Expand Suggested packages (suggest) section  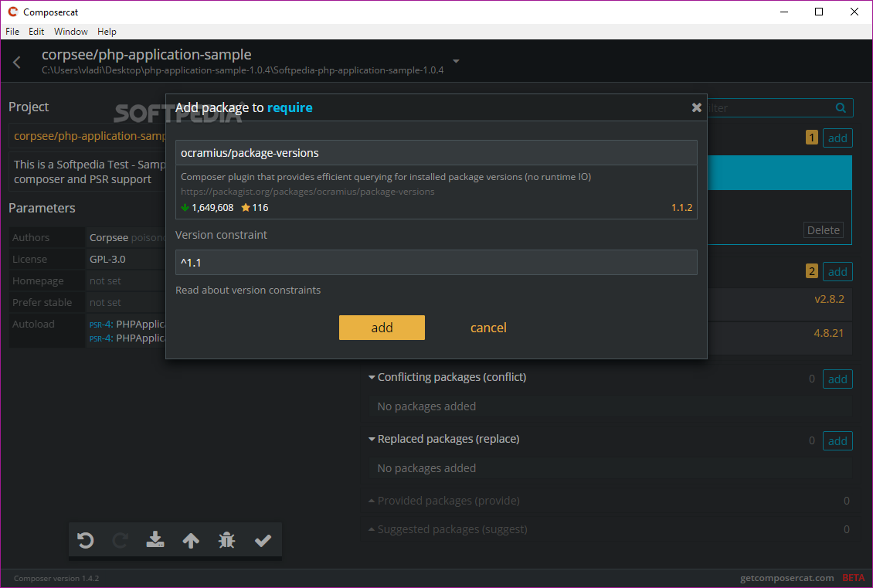tap(447, 529)
